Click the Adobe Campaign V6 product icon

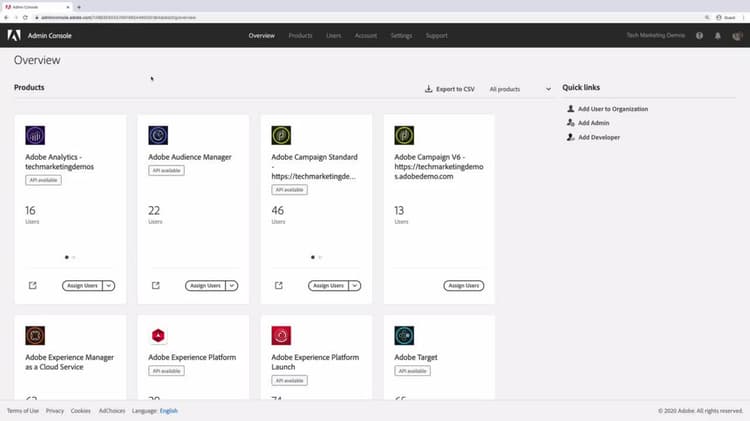click(404, 135)
